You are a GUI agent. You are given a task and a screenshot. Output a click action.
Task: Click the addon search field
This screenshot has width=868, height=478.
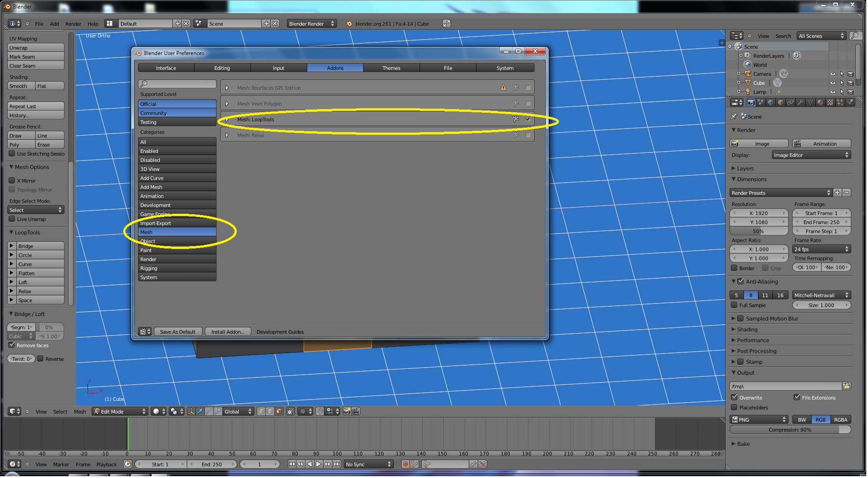[177, 84]
